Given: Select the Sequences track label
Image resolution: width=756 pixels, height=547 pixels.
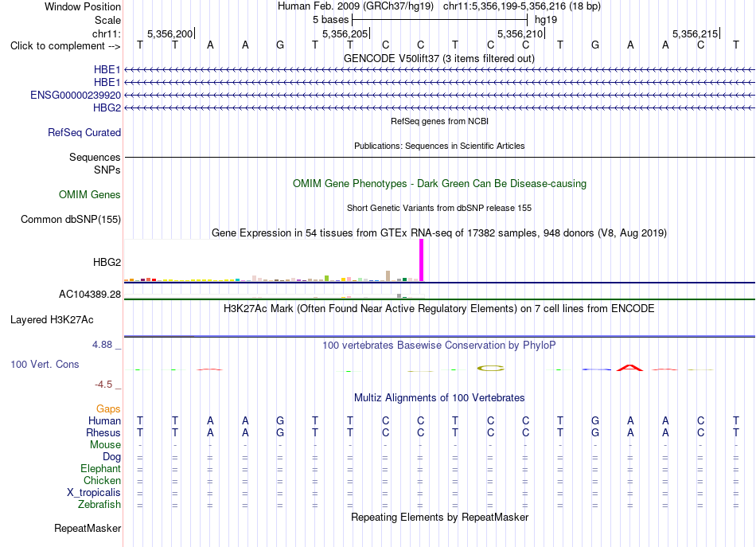Looking at the screenshot, I should (95, 157).
